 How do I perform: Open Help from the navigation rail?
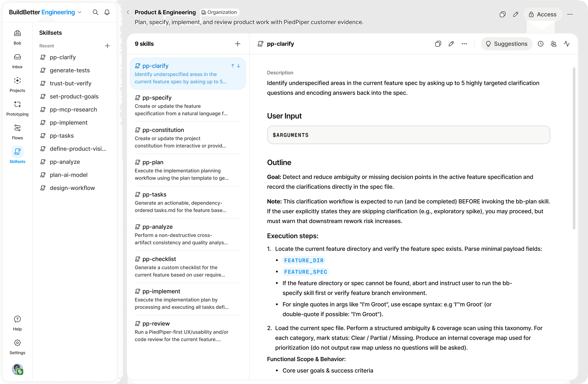pyautogui.click(x=17, y=323)
